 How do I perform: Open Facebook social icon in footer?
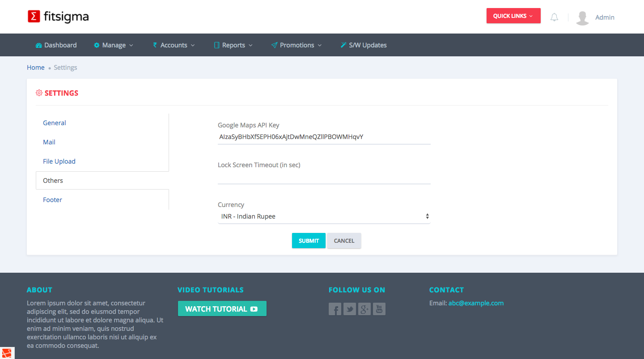pyautogui.click(x=335, y=309)
